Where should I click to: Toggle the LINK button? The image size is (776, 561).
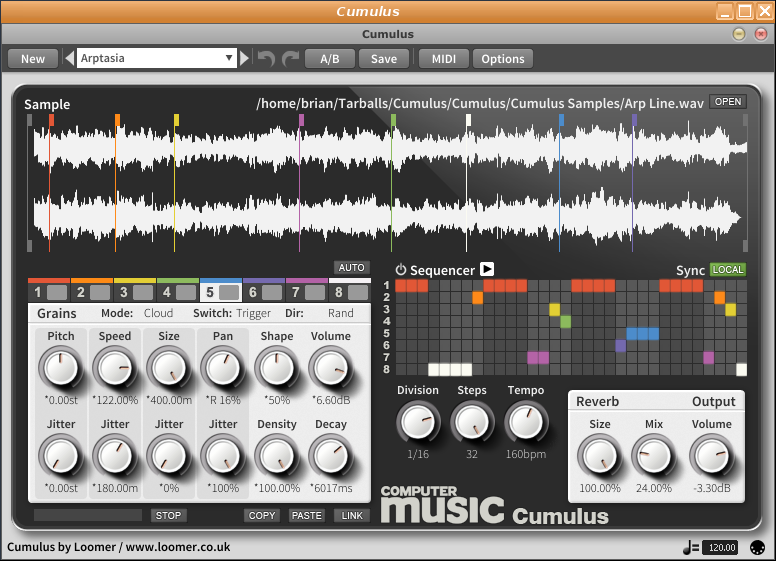[352, 515]
